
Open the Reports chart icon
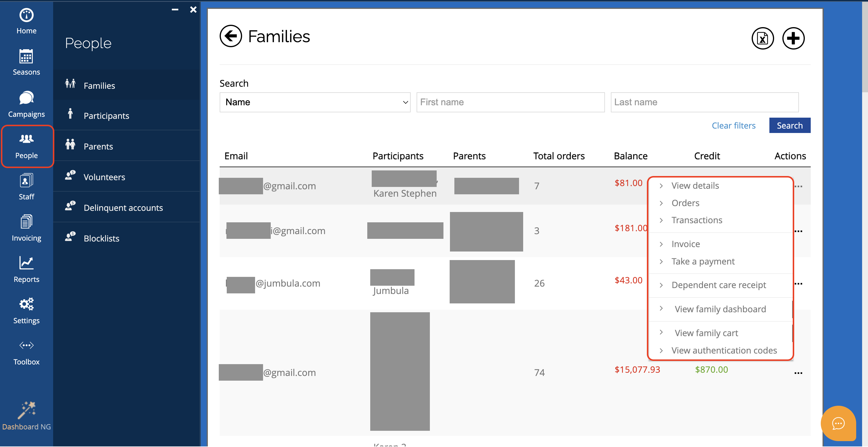tap(26, 263)
